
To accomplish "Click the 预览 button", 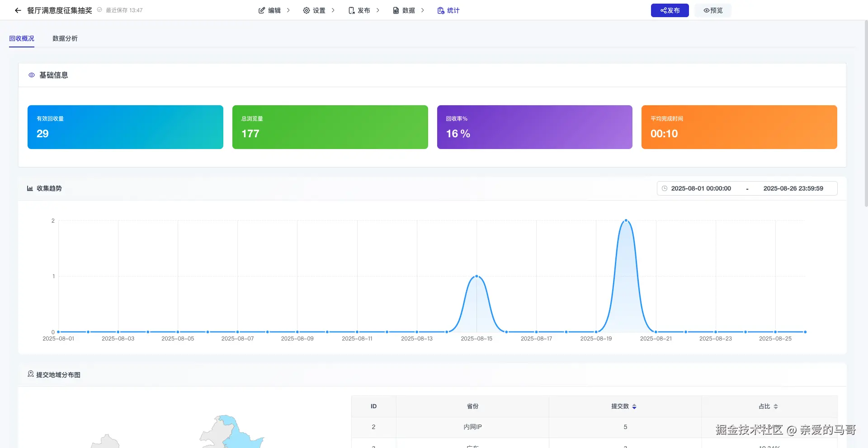I will [713, 10].
